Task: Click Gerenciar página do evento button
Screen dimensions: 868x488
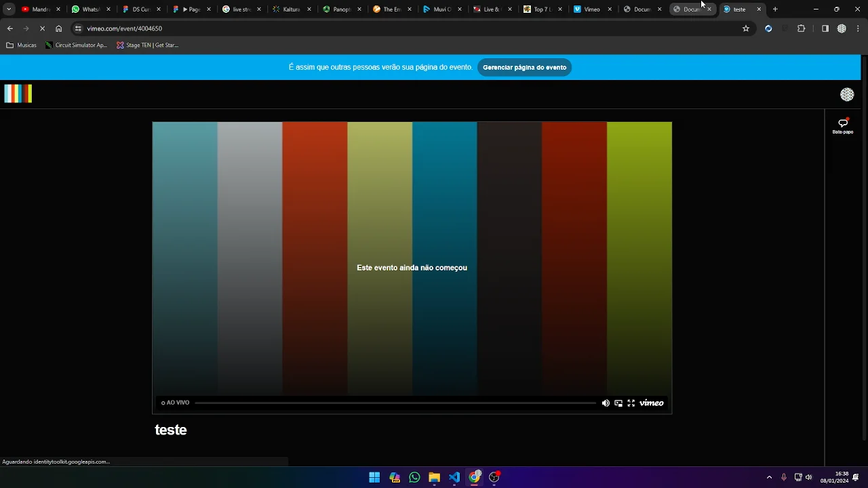Action: pos(525,67)
